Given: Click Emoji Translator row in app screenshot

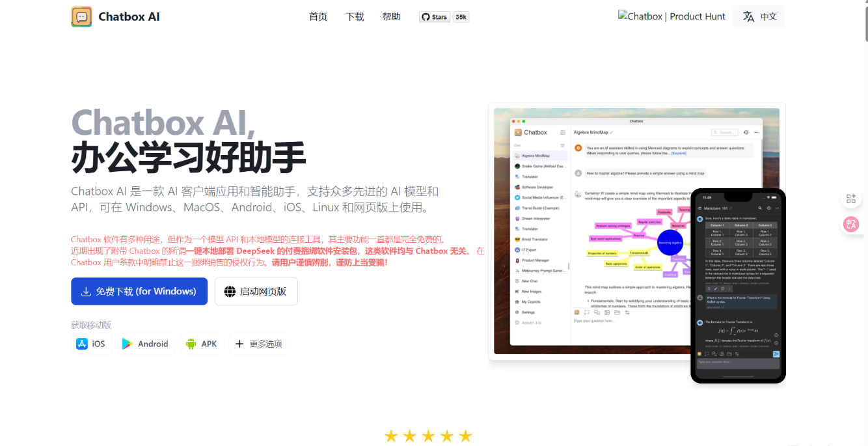Looking at the screenshot, I should tap(539, 240).
